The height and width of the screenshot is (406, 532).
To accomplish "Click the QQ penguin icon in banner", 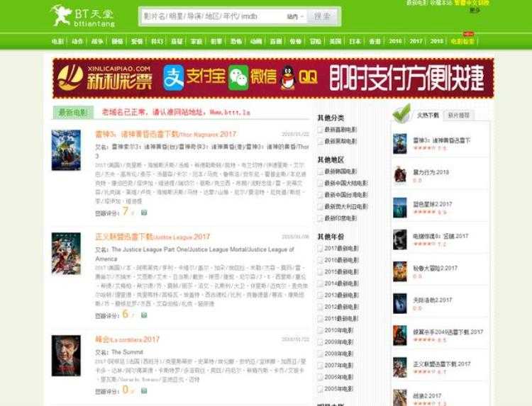I will (288, 77).
